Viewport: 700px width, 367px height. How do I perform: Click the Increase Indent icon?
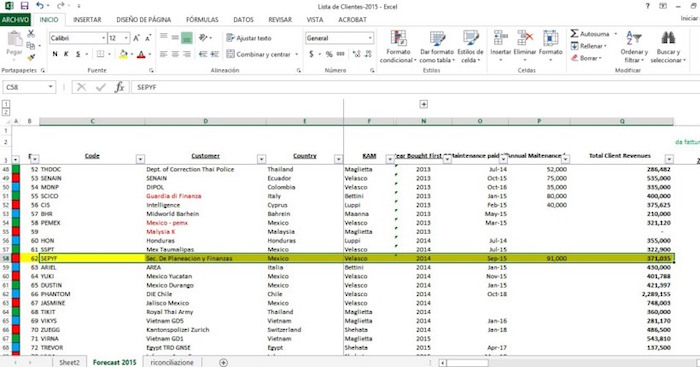pos(215,54)
